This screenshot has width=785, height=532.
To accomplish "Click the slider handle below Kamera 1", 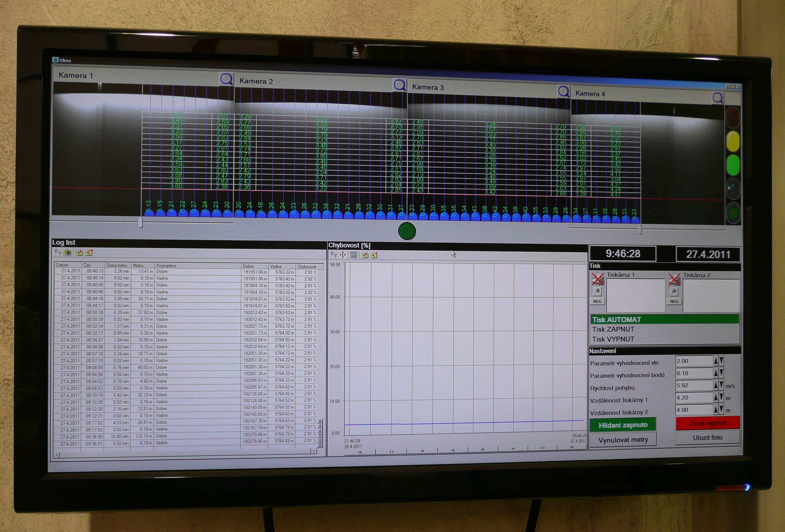I will coord(140,222).
